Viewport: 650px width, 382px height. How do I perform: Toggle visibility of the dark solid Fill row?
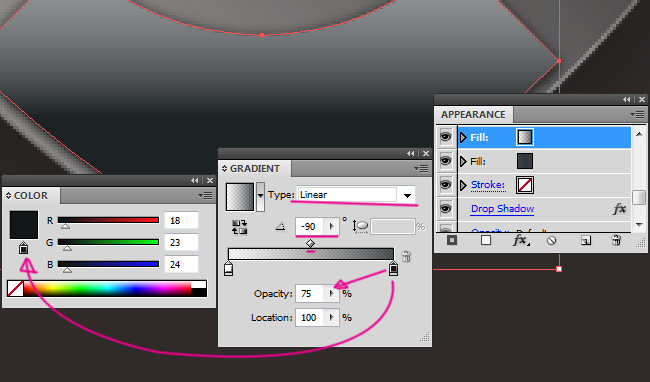click(446, 161)
